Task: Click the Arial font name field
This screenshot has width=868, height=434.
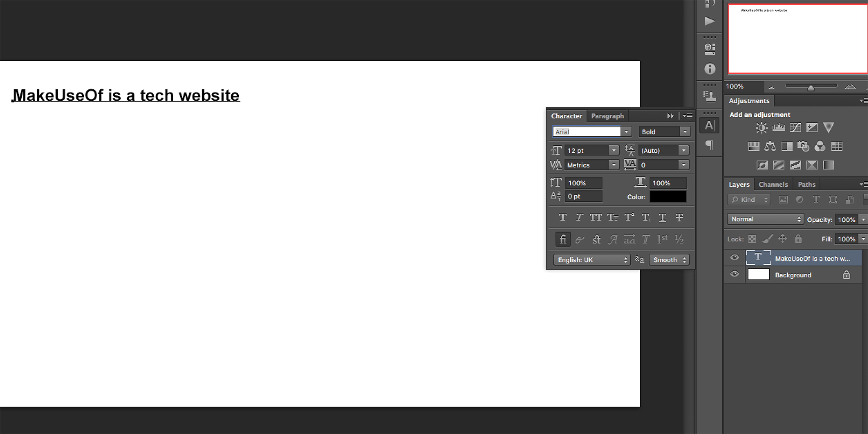Action: [x=587, y=132]
